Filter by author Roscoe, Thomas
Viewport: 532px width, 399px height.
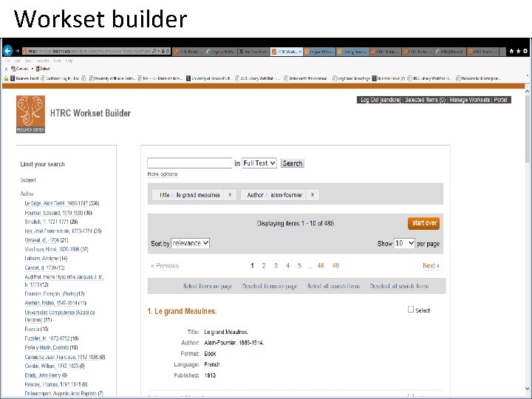coord(53,384)
